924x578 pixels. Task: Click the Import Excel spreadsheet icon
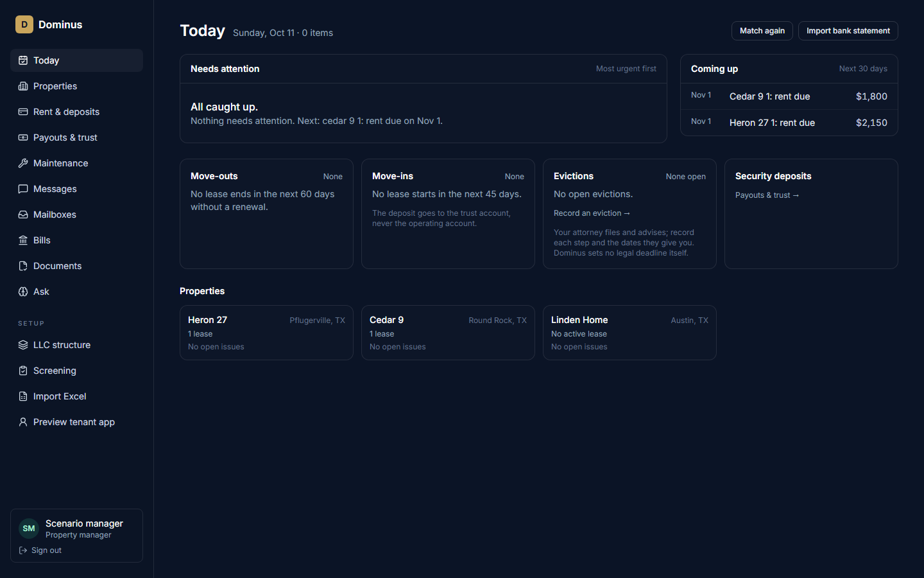click(x=23, y=396)
